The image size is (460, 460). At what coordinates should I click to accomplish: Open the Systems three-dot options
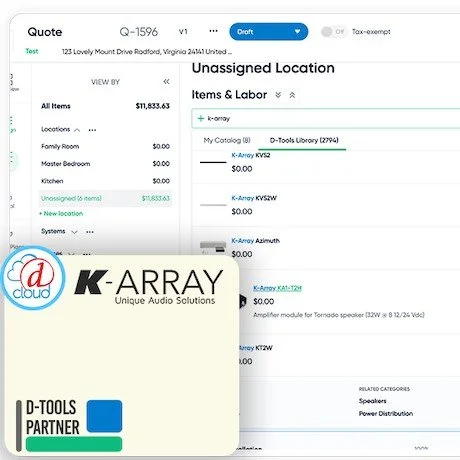pos(90,232)
